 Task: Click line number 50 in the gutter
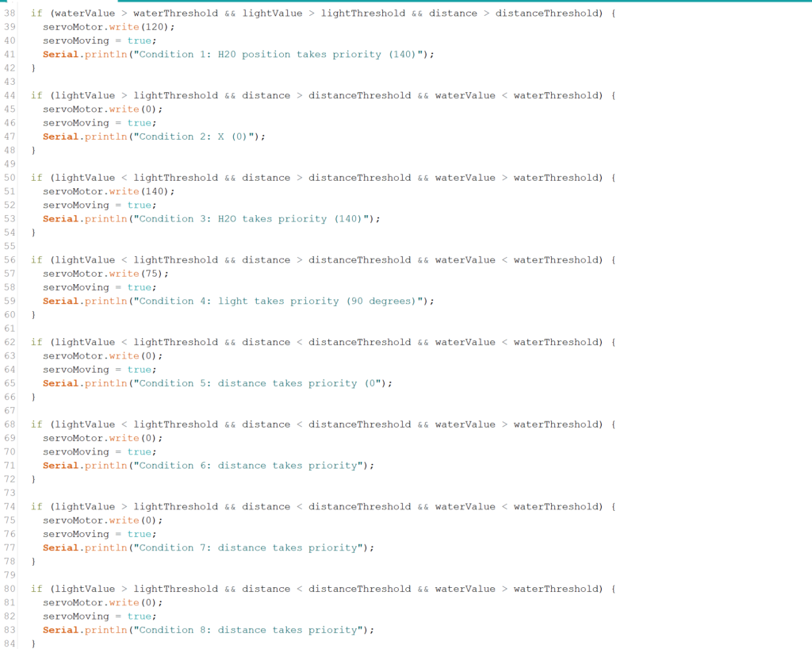click(10, 179)
